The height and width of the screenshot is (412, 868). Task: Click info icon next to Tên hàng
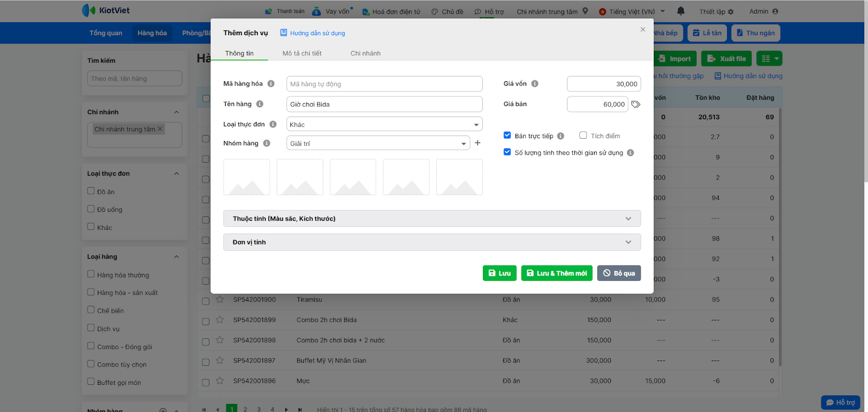pyautogui.click(x=260, y=104)
